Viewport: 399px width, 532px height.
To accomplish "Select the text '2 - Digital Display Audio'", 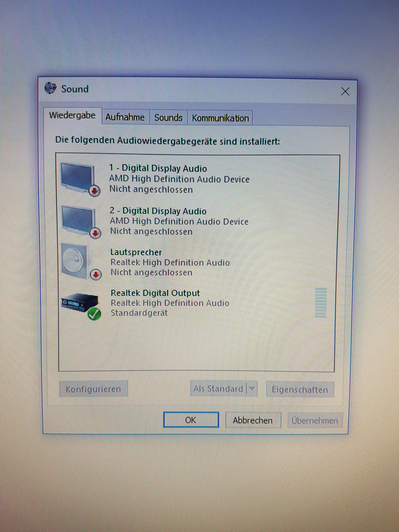I will (158, 211).
